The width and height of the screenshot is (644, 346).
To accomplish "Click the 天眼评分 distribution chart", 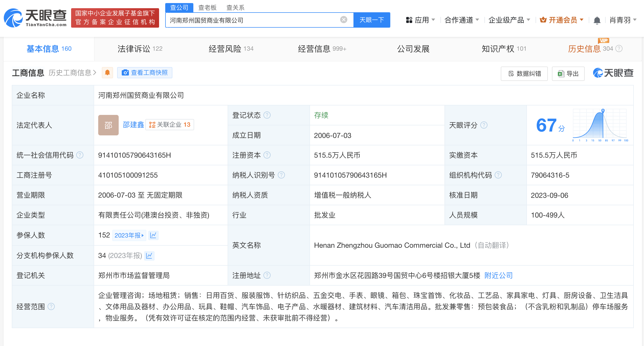I will 600,125.
